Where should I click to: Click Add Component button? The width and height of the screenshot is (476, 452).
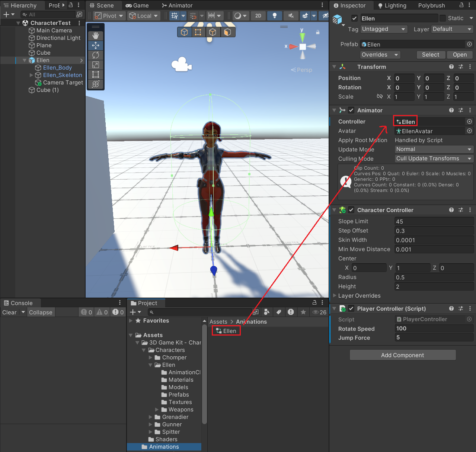[x=403, y=355]
